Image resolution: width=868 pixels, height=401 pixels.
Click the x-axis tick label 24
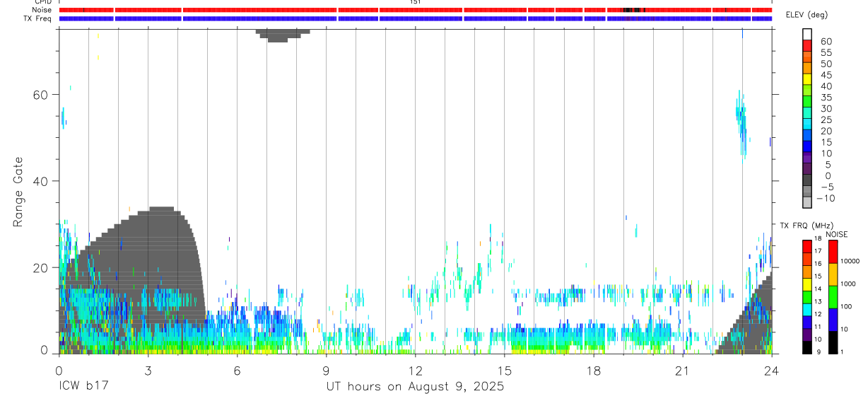[771, 371]
